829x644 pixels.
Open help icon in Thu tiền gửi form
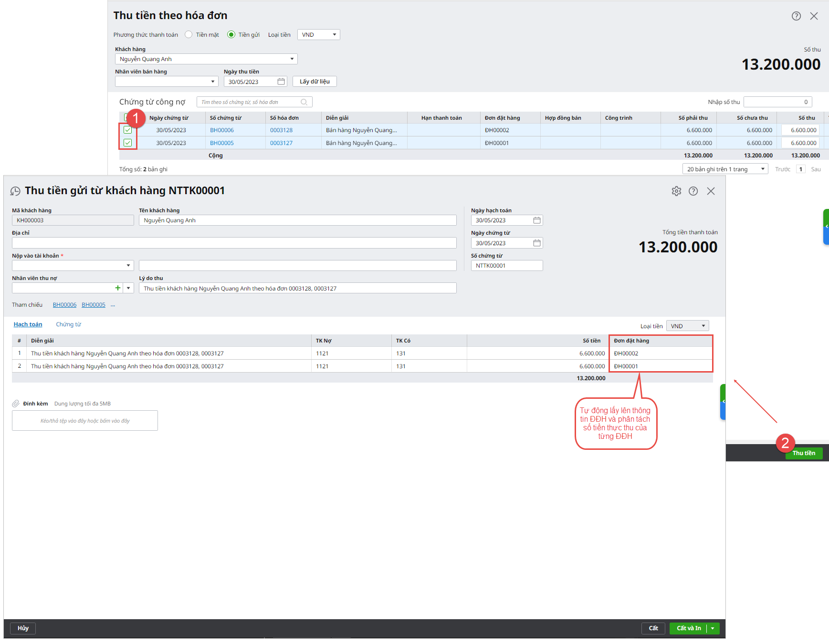point(693,191)
